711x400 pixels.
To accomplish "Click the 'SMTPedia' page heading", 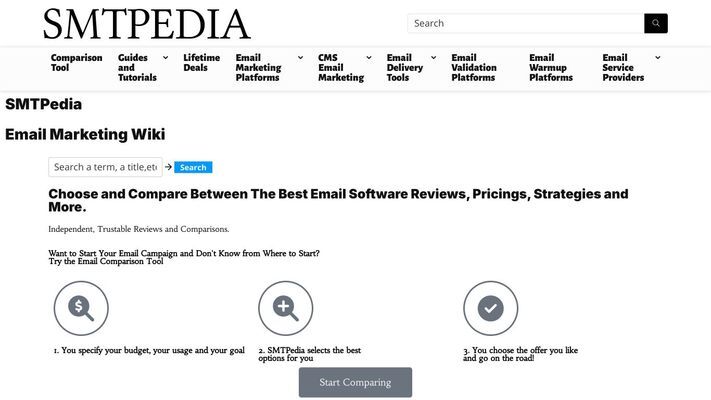I will 44,104.
